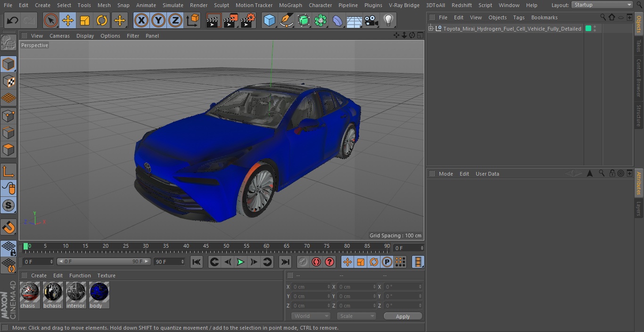Toggle Z axis lock
The width and height of the screenshot is (644, 332).
[x=175, y=20]
